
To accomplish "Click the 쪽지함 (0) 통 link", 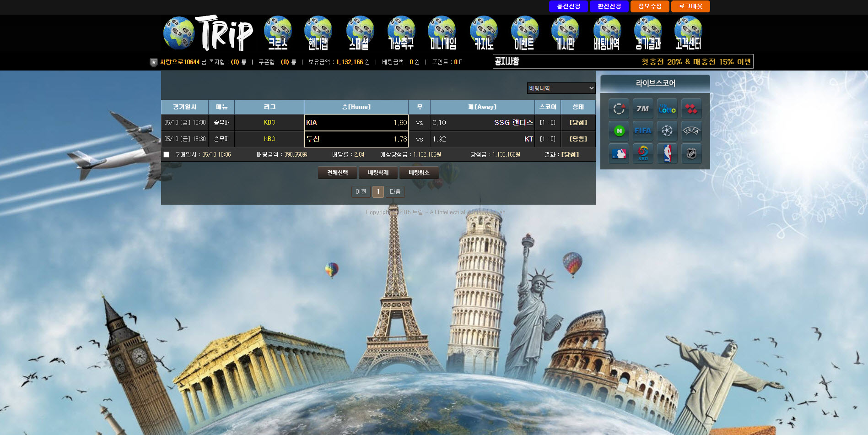I will point(227,62).
